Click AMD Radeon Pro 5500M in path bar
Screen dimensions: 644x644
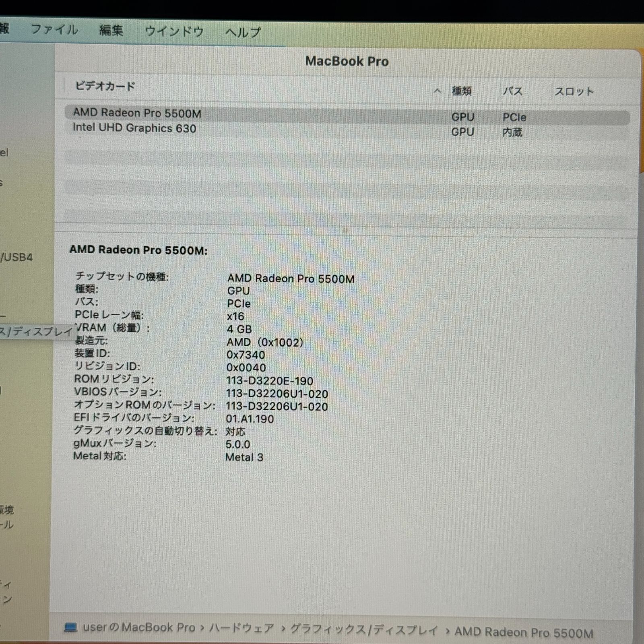click(x=524, y=633)
